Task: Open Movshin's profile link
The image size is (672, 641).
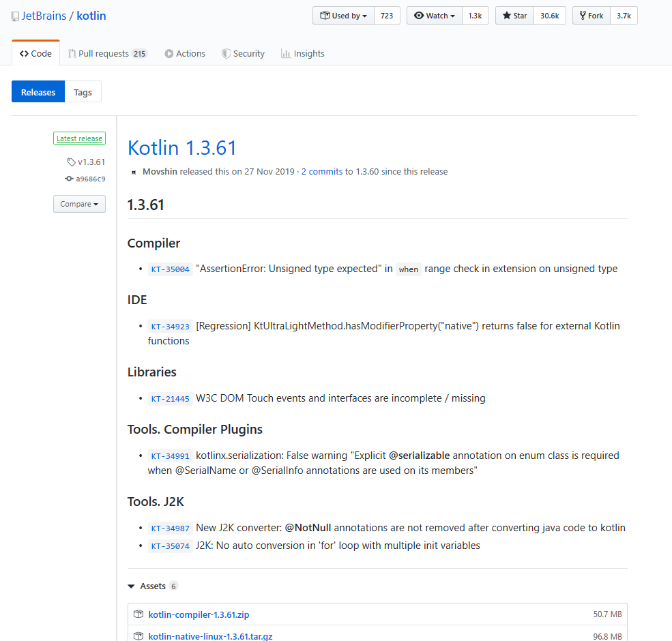Action: point(160,171)
